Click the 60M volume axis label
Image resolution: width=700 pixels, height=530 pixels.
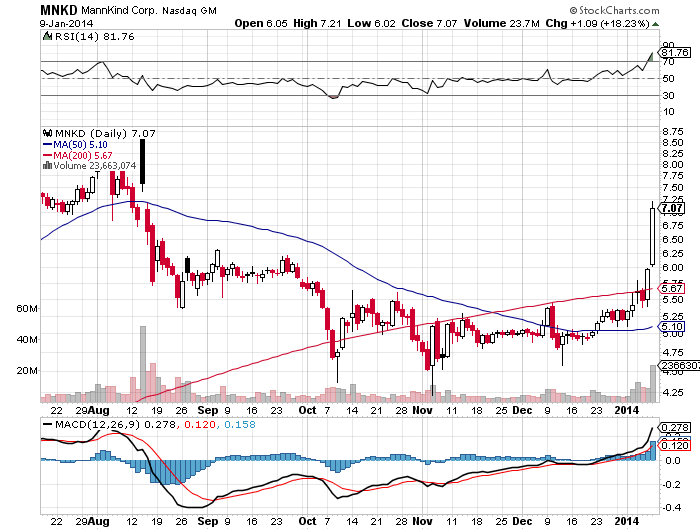[27, 309]
